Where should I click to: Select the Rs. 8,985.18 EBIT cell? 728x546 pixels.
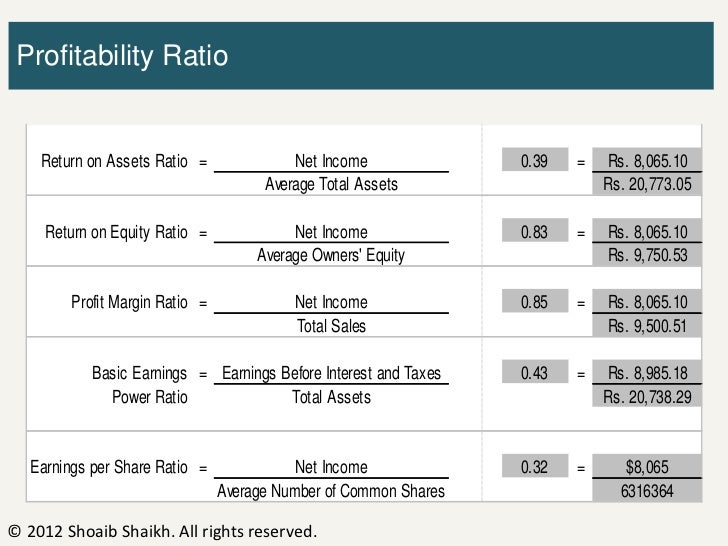pyautogui.click(x=647, y=373)
